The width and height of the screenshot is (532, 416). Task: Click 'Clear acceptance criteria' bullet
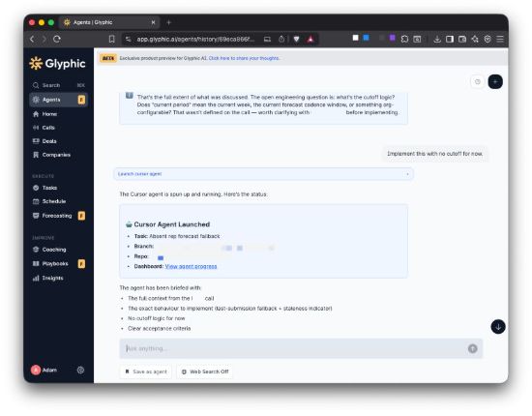(x=159, y=329)
